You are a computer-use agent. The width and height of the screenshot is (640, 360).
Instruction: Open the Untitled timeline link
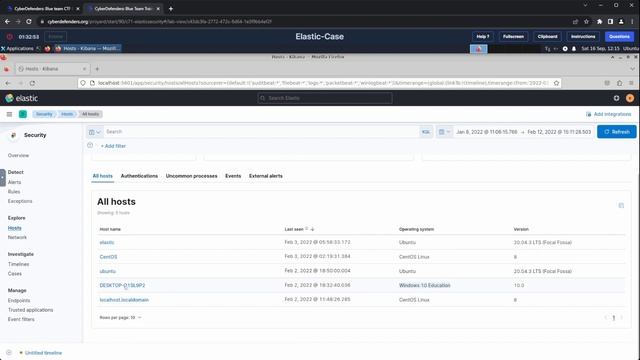click(x=43, y=353)
